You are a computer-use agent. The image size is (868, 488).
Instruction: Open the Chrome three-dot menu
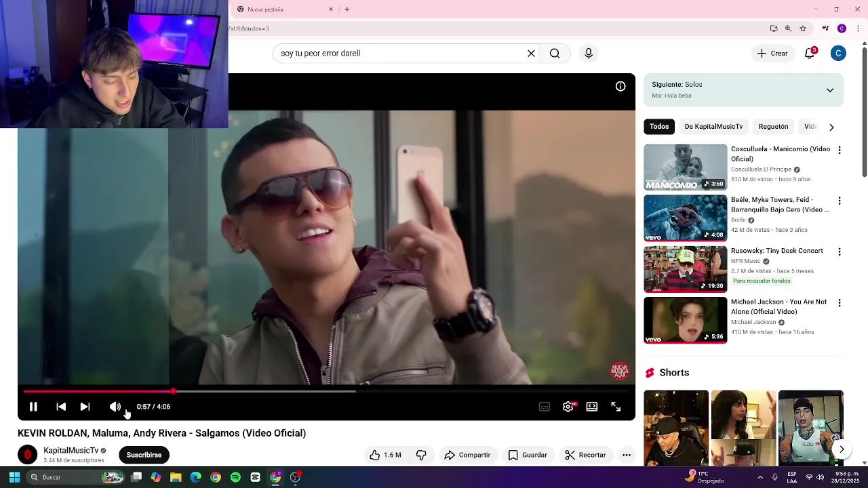coord(858,28)
